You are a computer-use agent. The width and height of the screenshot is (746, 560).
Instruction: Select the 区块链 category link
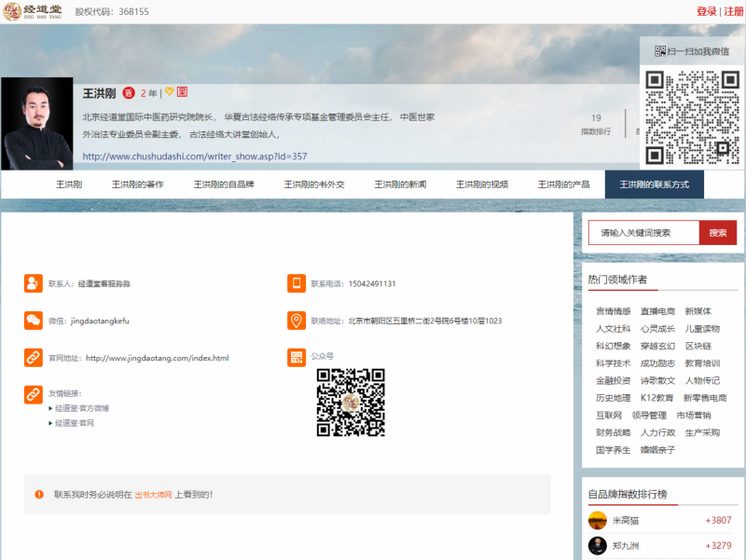click(698, 346)
